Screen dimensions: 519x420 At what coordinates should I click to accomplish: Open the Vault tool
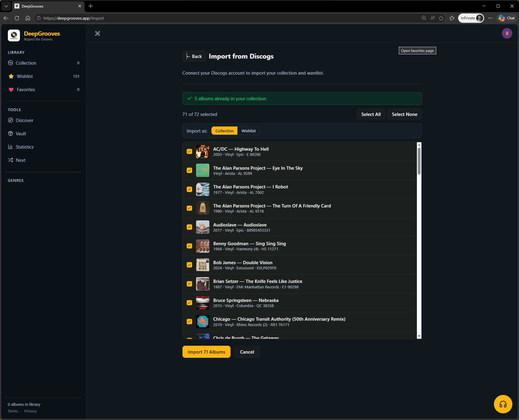point(44,133)
